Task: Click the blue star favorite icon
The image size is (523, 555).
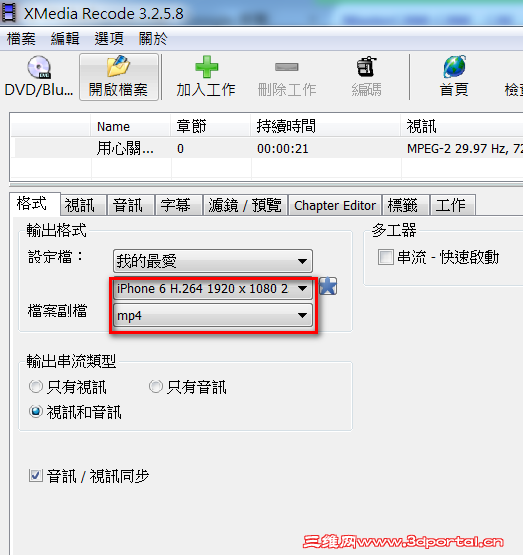Action: [328, 286]
